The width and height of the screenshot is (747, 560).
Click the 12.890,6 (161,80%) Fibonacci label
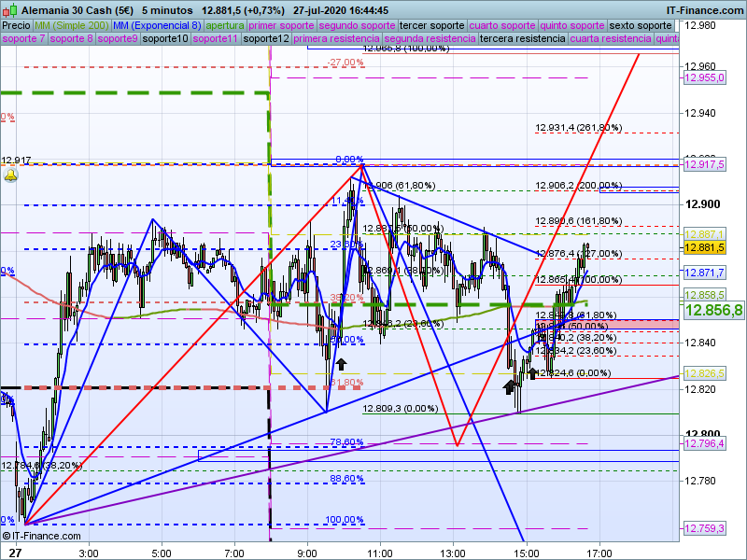578,221
